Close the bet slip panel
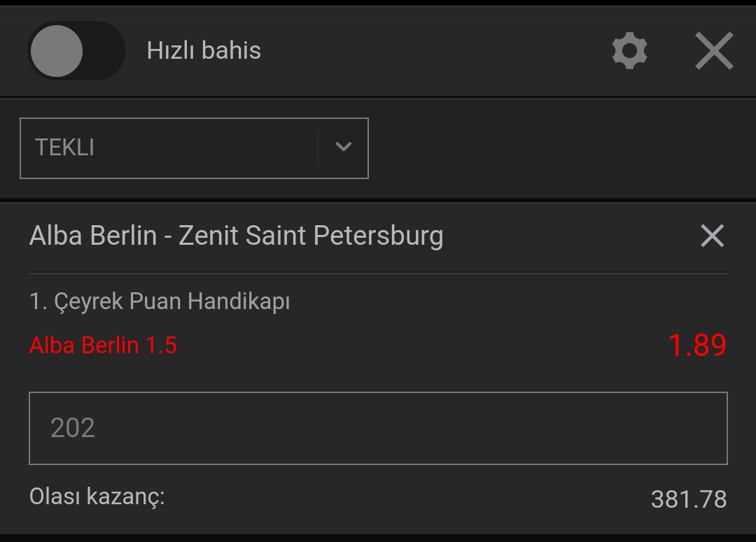 714,50
